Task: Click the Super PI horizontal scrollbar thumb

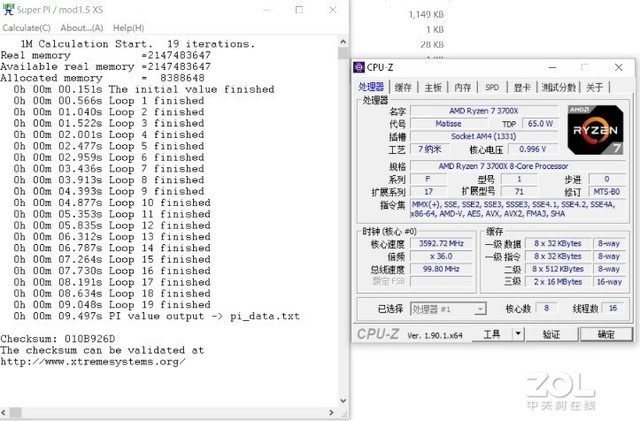Action: click(15, 412)
